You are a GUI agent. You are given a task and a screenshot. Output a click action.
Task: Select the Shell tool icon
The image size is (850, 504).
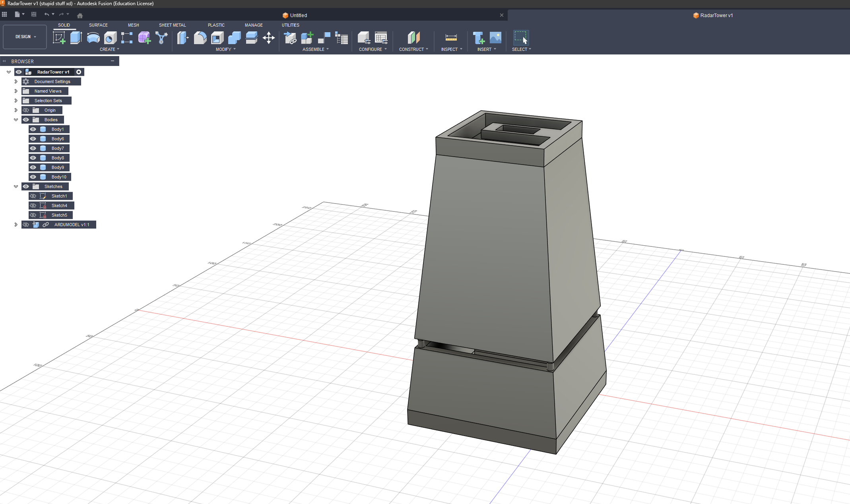coord(217,38)
